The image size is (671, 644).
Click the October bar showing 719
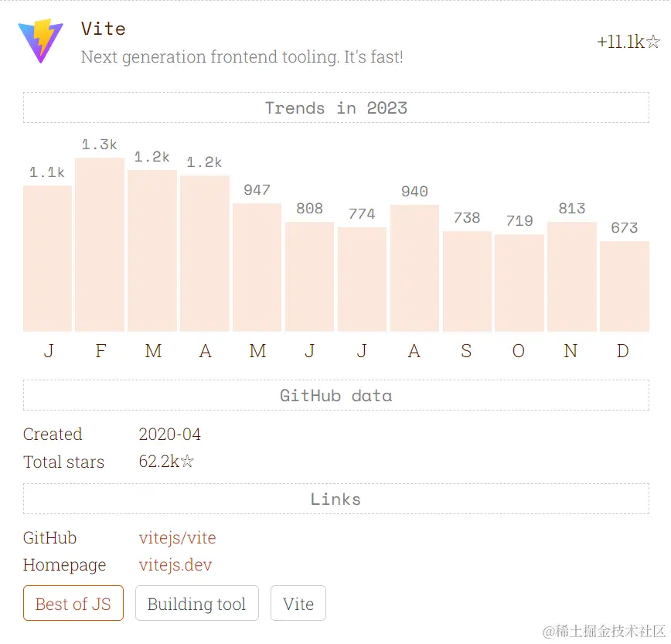click(519, 283)
